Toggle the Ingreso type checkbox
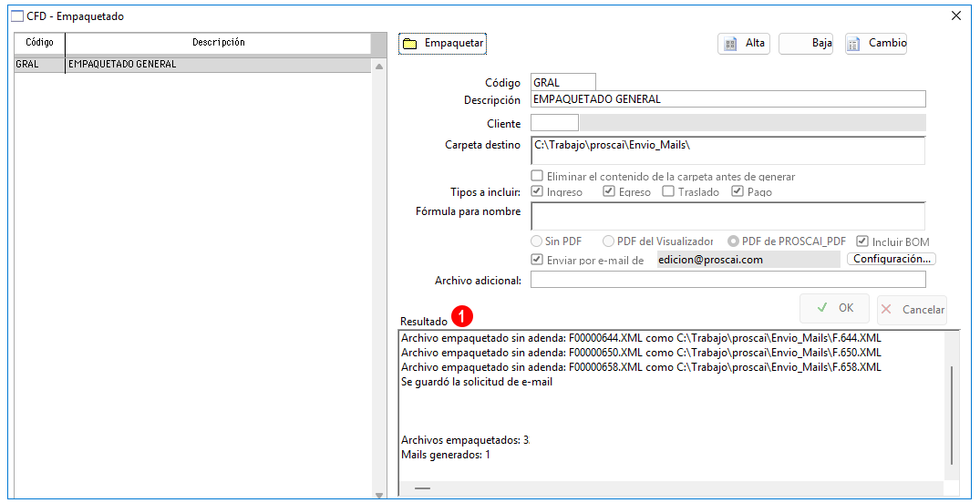This screenshot has width=980, height=503. (x=536, y=191)
